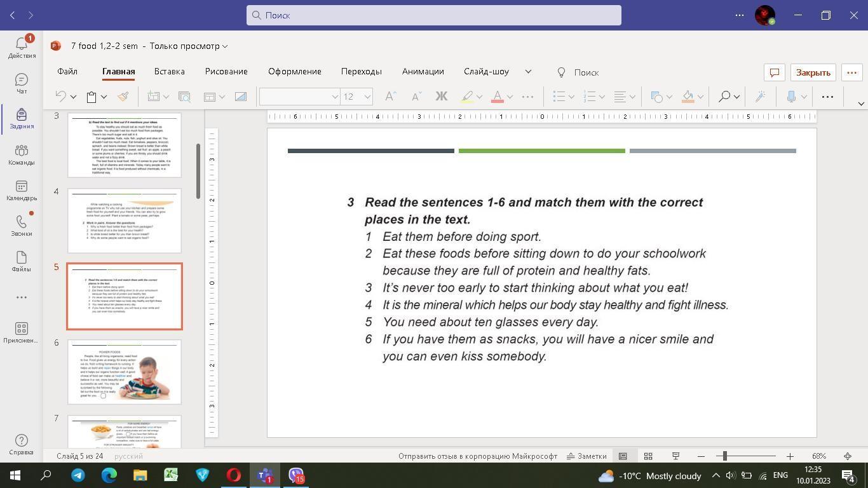Open the Undo dropdown arrow

tap(73, 97)
